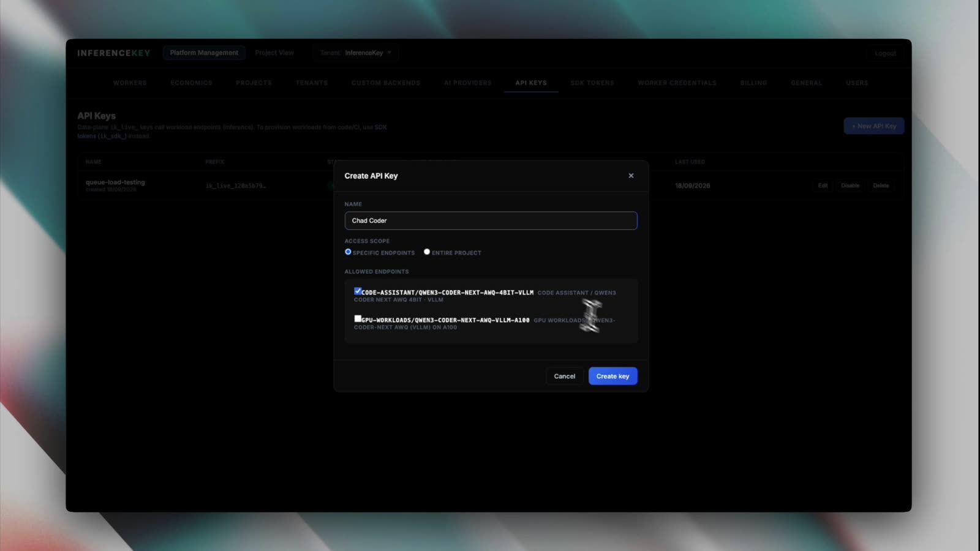Open the Economics tab
This screenshot has height=551, width=980.
tap(191, 83)
